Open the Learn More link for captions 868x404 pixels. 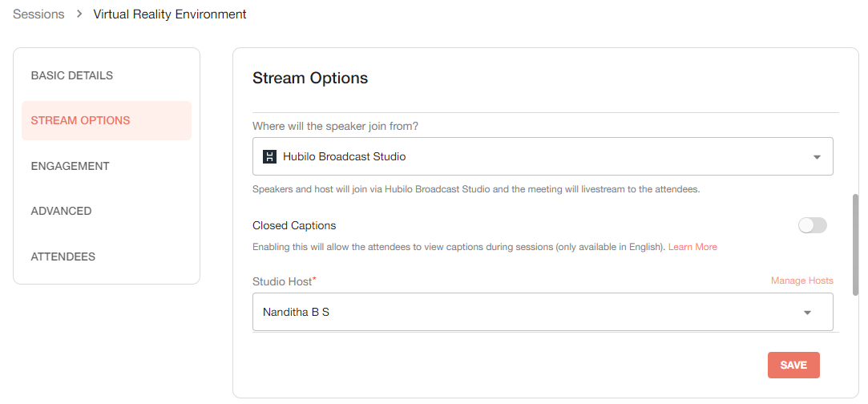(x=692, y=247)
